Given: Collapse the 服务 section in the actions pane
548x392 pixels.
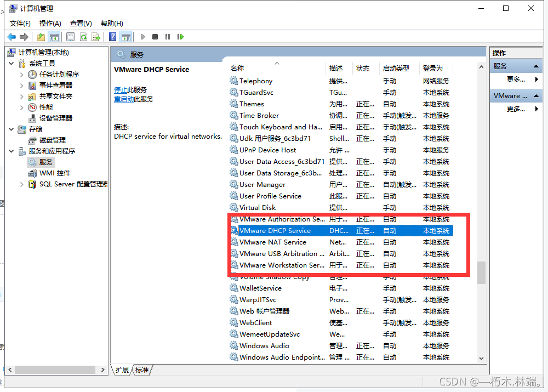Looking at the screenshot, I should [x=536, y=66].
